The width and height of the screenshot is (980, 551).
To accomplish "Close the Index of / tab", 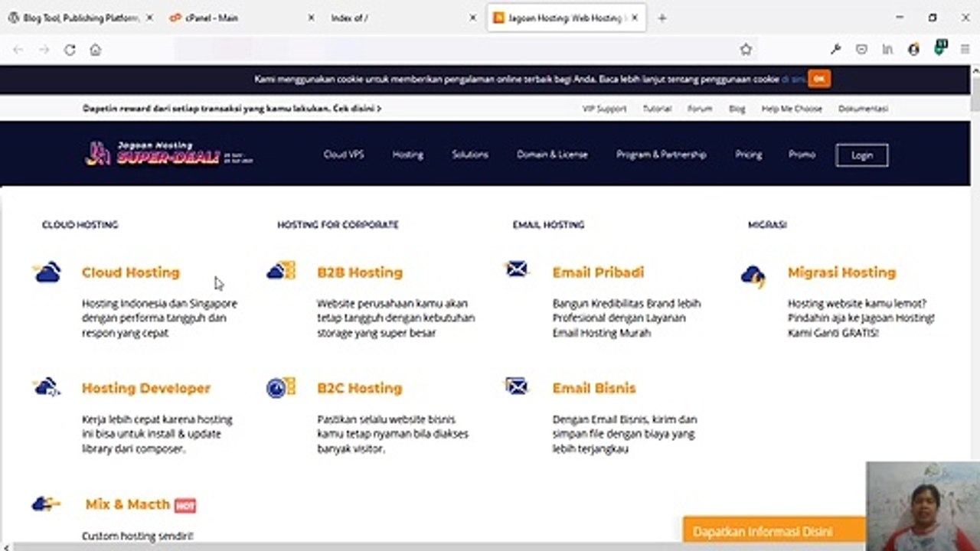I will click(472, 18).
